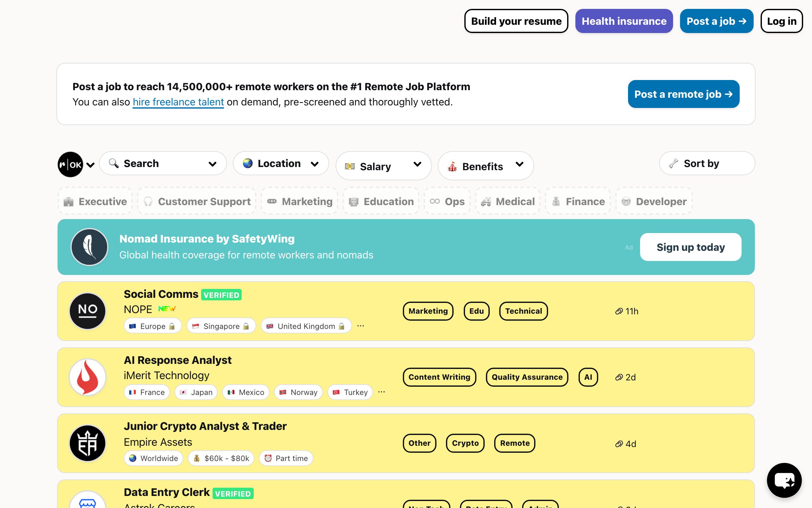The width and height of the screenshot is (812, 508).
Task: Open the Search dropdown
Action: (x=163, y=163)
